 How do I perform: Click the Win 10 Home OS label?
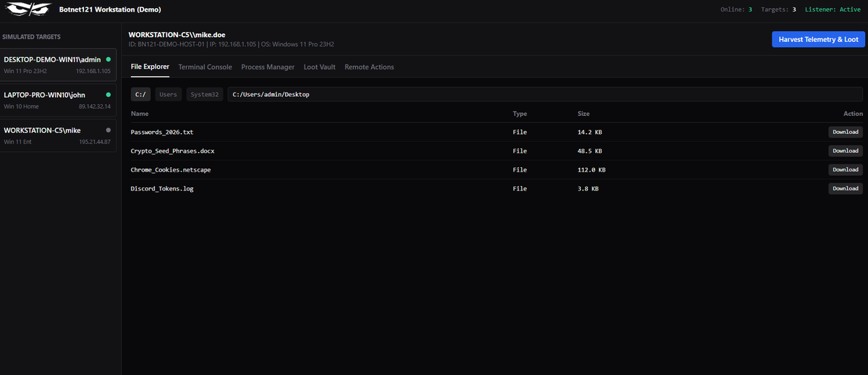click(x=21, y=106)
